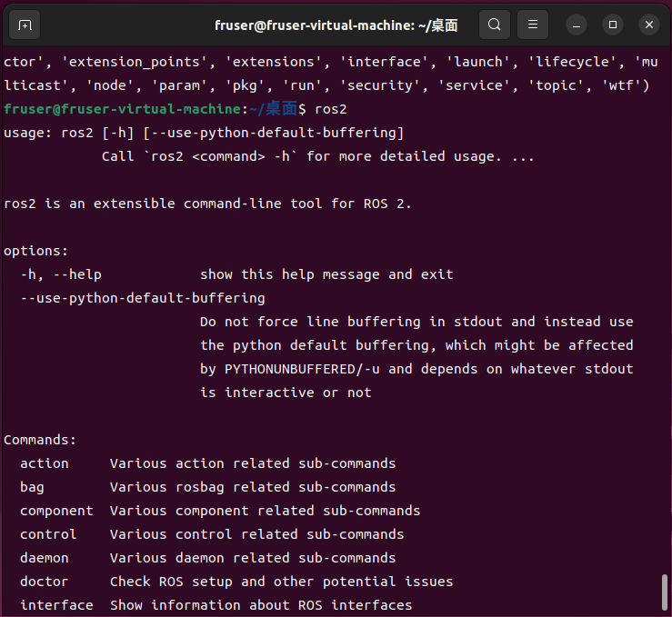Screen dimensions: 672x617
Task: Click the 'bag' command name
Action: (32, 487)
